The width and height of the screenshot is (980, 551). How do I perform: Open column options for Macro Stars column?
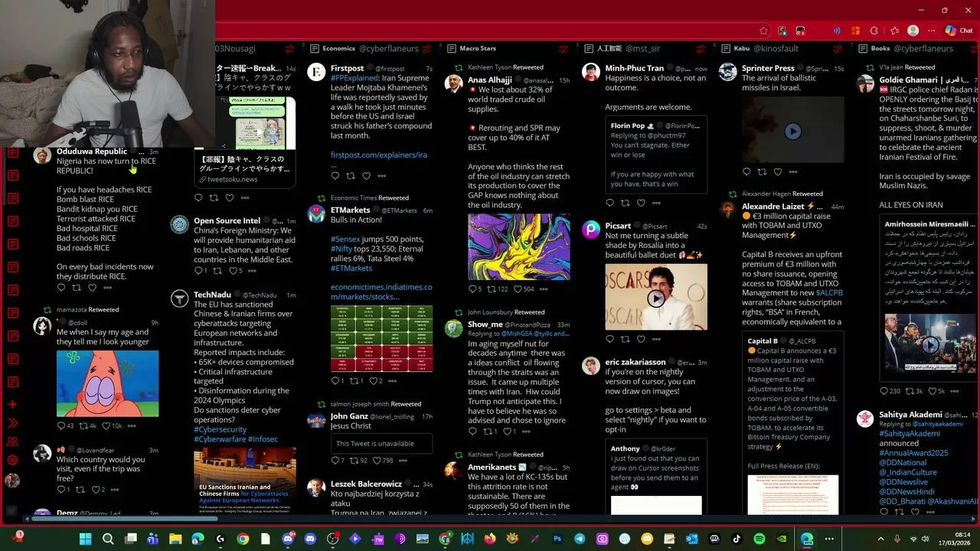563,49
